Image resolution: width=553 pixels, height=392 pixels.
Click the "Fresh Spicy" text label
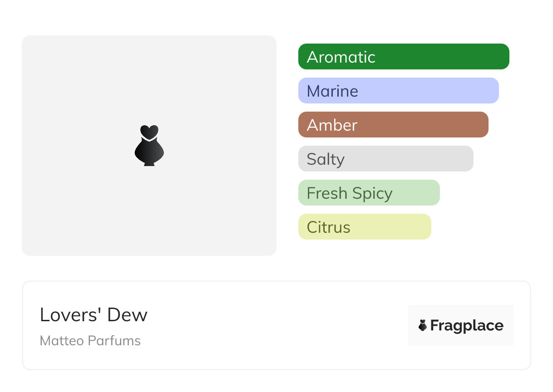click(x=349, y=193)
